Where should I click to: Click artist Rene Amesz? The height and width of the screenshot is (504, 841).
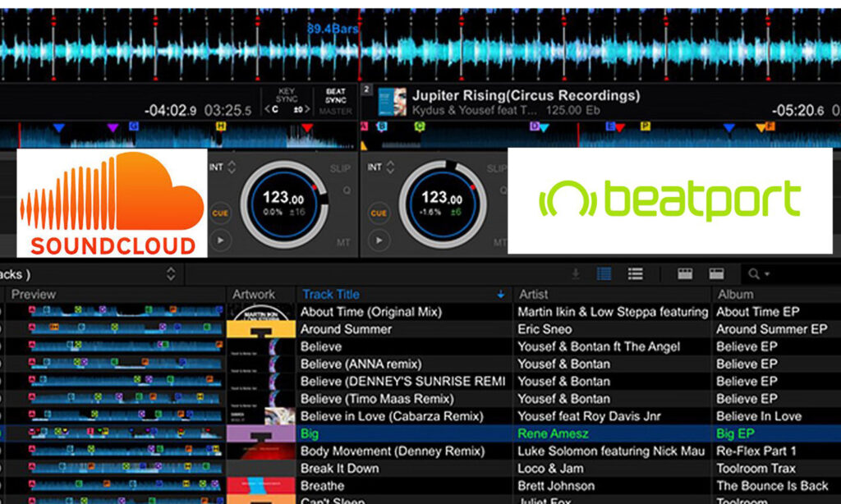[x=553, y=433]
